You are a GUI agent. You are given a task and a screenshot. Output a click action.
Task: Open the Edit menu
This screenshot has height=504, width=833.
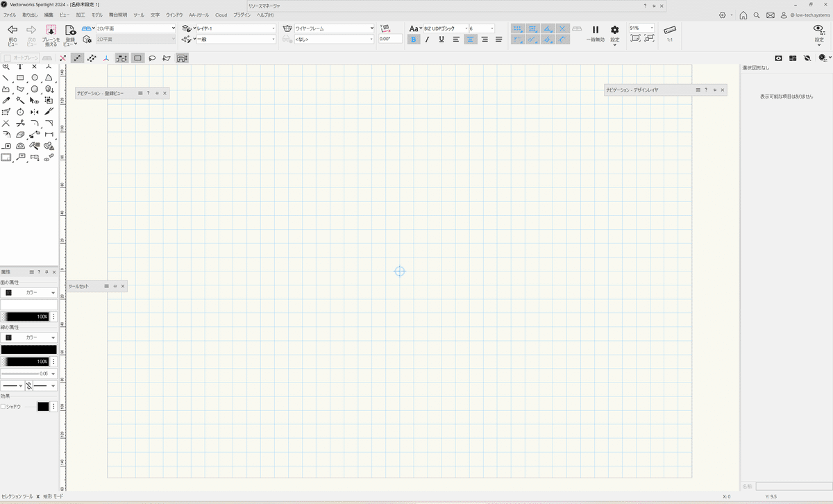[48, 15]
